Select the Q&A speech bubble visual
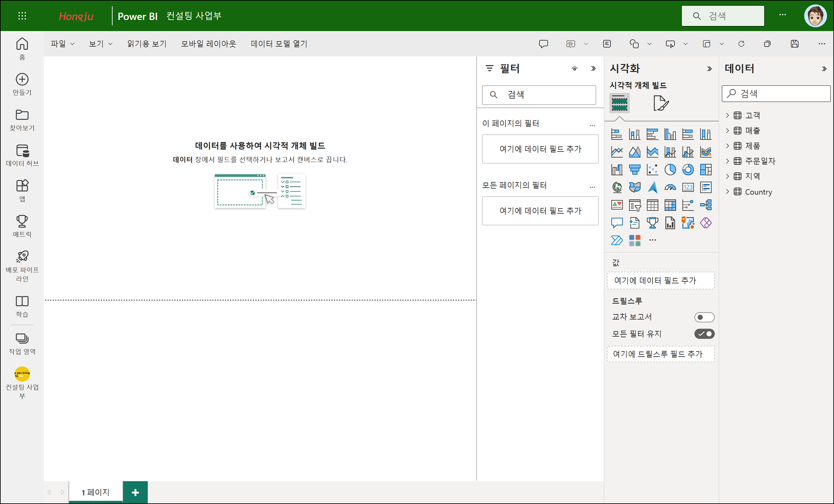 617,223
